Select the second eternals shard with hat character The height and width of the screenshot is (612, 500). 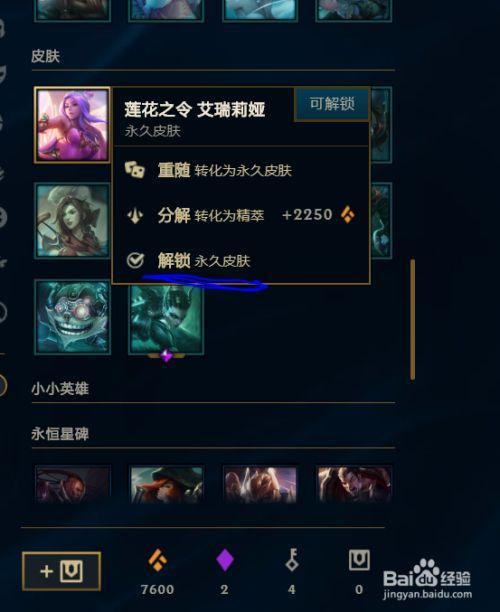coord(166,484)
